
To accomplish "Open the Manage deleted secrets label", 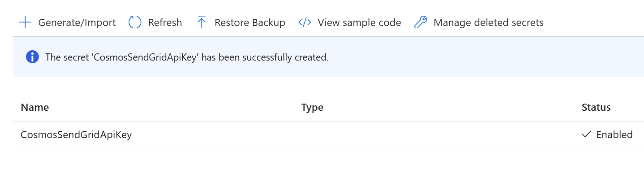I will (489, 22).
